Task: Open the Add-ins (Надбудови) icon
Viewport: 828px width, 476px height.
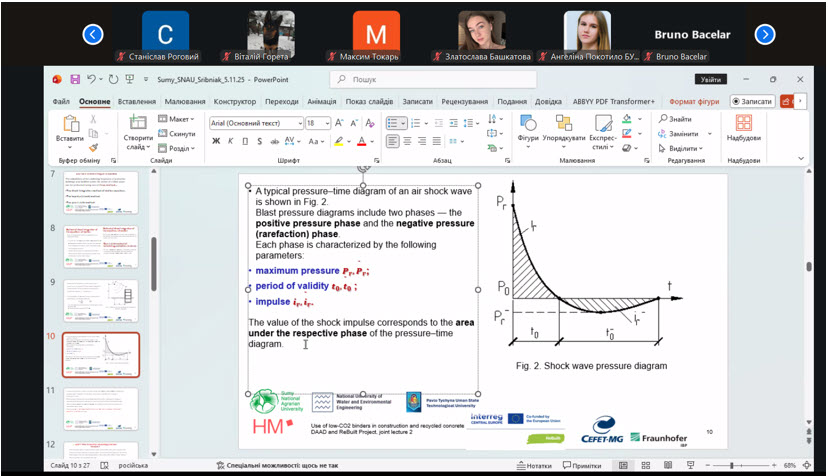Action: click(743, 125)
